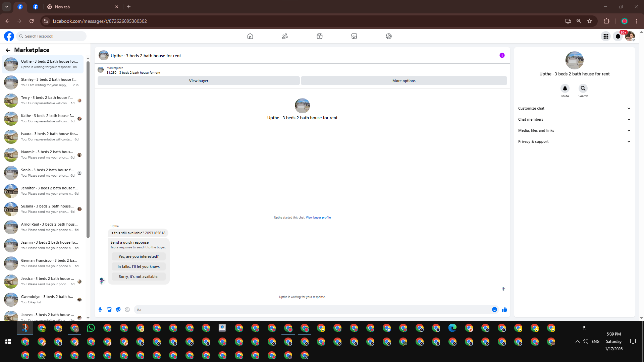Click the message input field

tap(312, 310)
